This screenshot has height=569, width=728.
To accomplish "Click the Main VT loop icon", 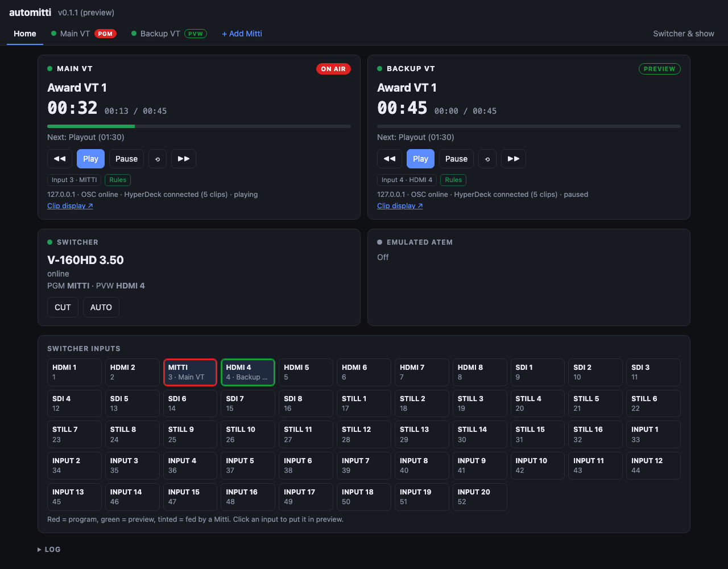I will (x=158, y=159).
